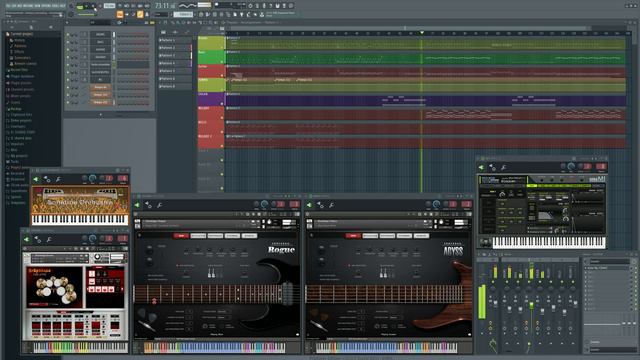
Task: Click the plus button below the channel rack
Action: click(x=101, y=115)
